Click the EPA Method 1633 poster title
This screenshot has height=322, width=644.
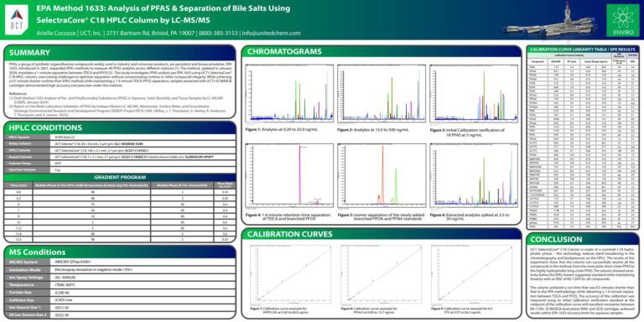(163, 14)
